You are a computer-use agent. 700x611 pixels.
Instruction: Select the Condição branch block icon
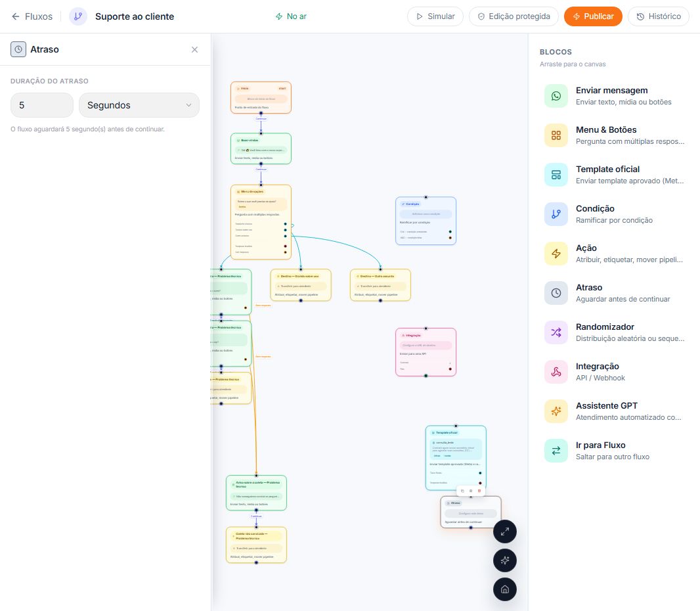[x=556, y=214]
